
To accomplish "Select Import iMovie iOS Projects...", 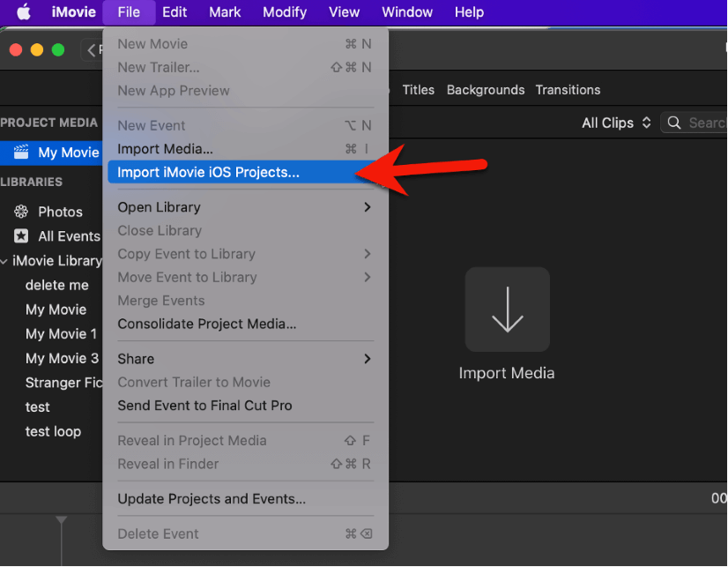I will coord(245,172).
